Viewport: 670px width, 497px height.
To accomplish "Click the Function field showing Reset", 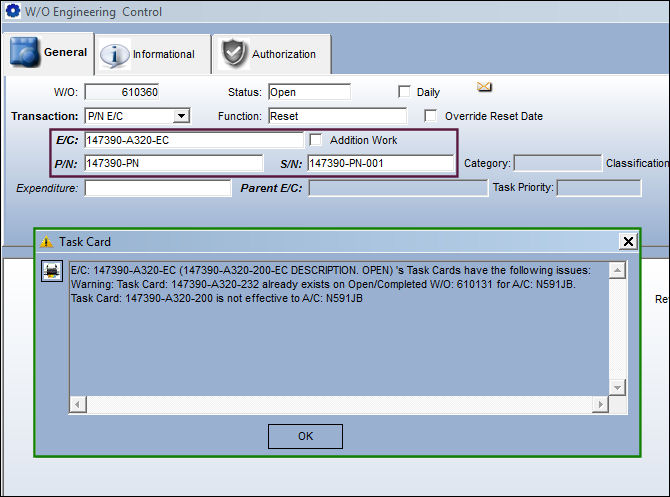I will pos(338,116).
